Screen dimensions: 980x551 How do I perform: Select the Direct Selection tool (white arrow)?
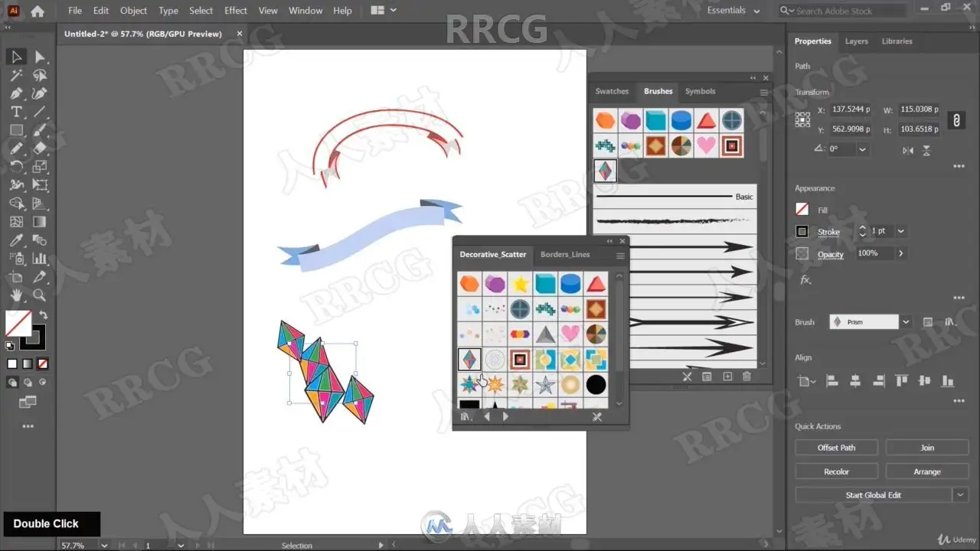pyautogui.click(x=40, y=57)
